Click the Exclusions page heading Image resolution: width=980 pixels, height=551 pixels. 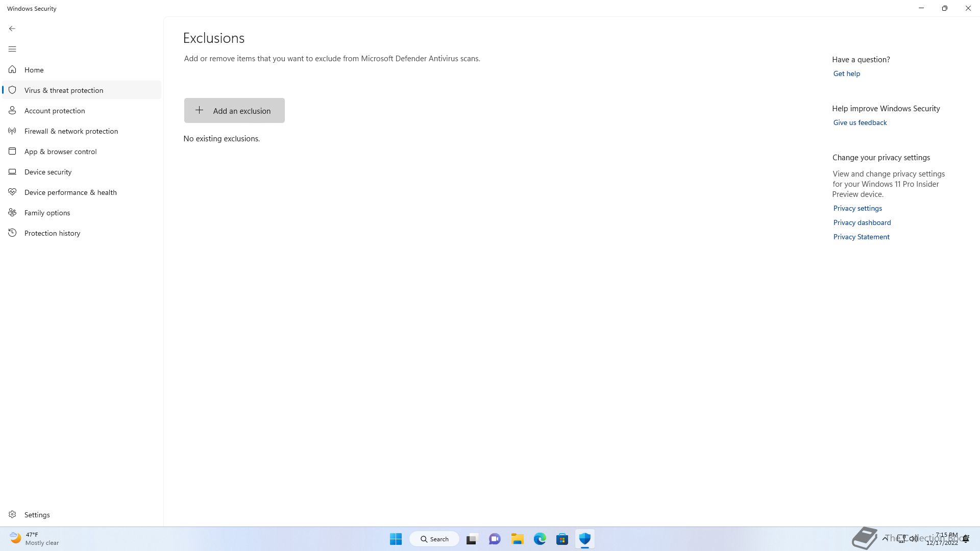(x=214, y=38)
